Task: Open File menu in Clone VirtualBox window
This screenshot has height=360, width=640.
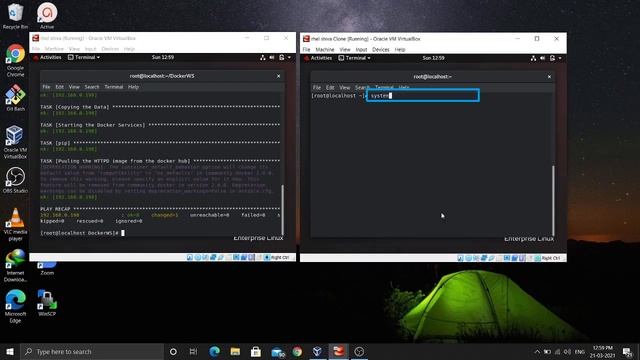Action: (307, 49)
